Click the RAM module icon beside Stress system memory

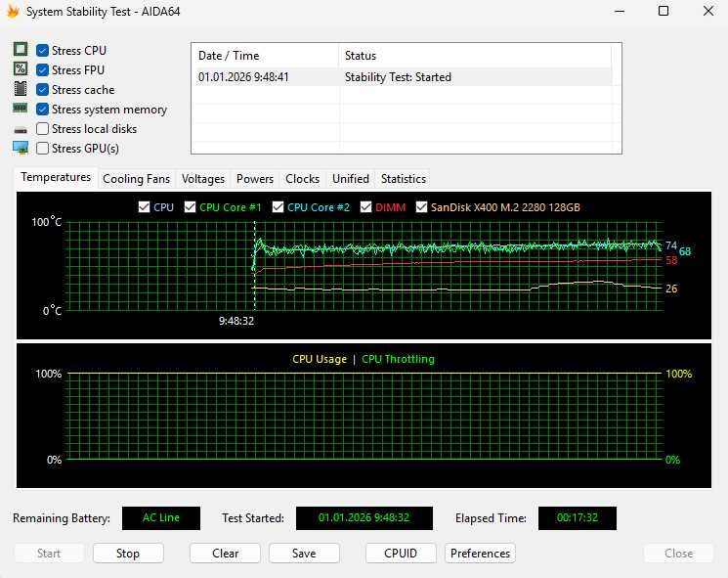[20, 109]
